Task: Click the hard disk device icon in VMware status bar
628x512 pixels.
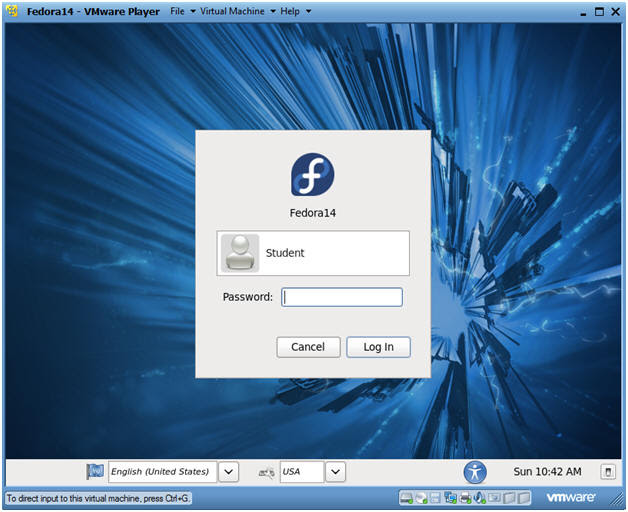Action: click(x=406, y=498)
